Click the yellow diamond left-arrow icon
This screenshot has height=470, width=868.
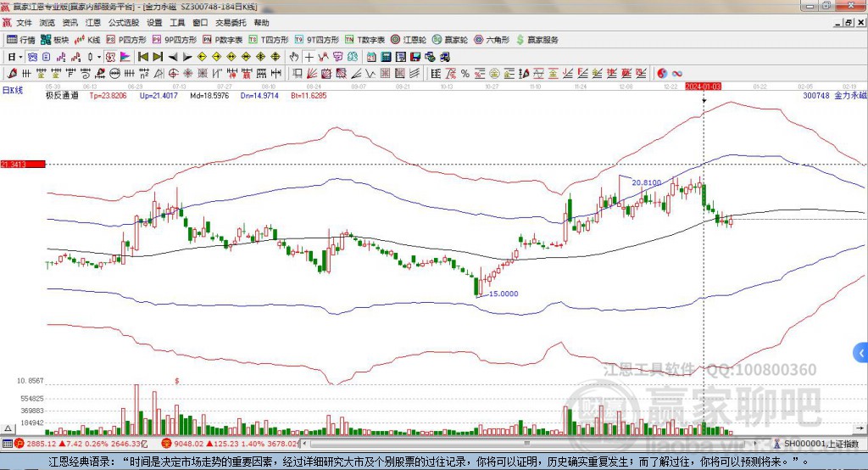202,57
